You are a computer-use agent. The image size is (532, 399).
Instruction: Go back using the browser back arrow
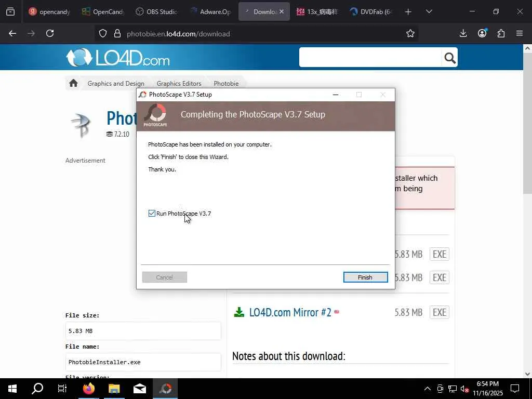click(12, 33)
